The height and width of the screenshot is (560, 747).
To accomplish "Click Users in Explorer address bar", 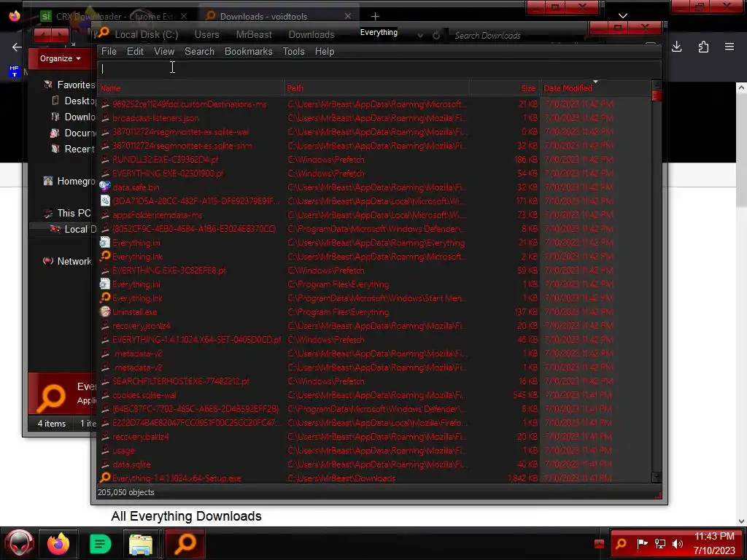I will pyautogui.click(x=206, y=35).
